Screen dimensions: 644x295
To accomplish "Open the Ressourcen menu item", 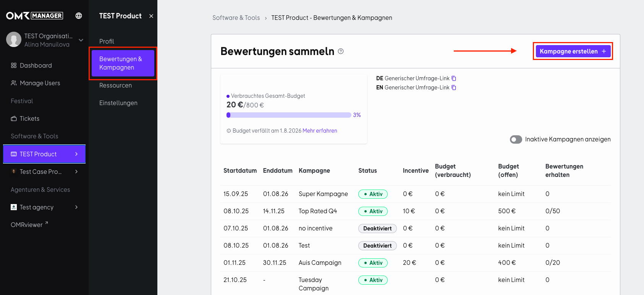I will (115, 85).
